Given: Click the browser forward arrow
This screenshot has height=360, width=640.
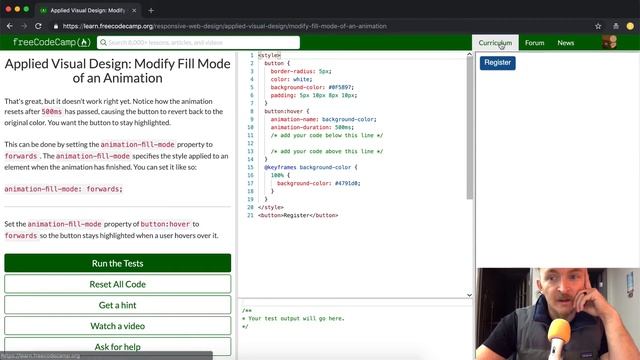Looking at the screenshot, I should pyautogui.click(x=24, y=26).
